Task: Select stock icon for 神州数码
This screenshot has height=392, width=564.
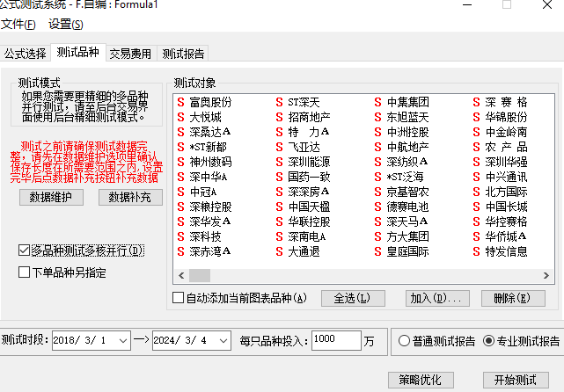Action: click(x=181, y=162)
